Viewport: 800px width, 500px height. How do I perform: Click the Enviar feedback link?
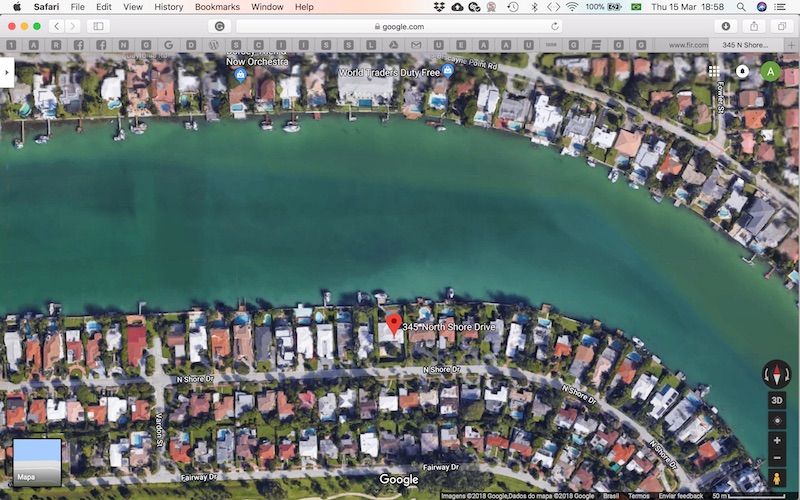click(680, 495)
